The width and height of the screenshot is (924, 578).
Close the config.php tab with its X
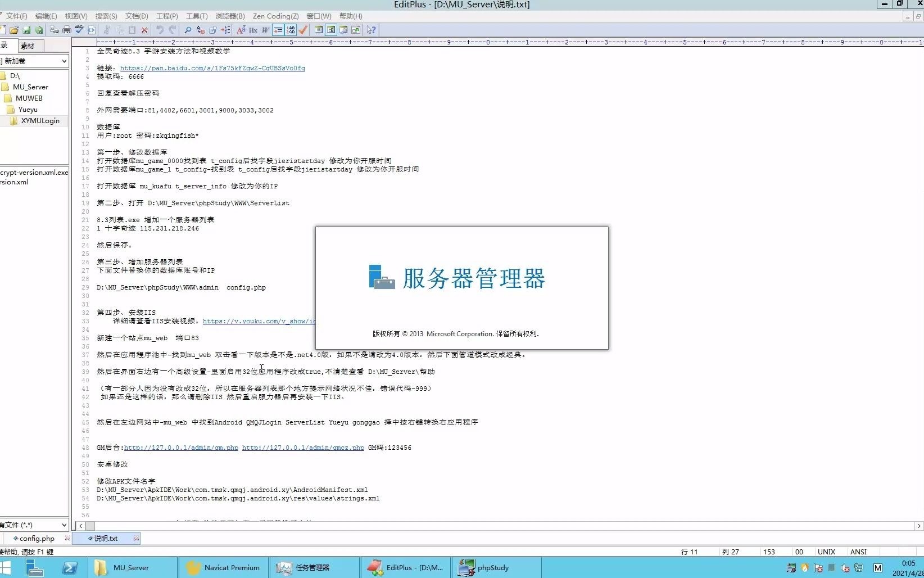pyautogui.click(x=67, y=538)
